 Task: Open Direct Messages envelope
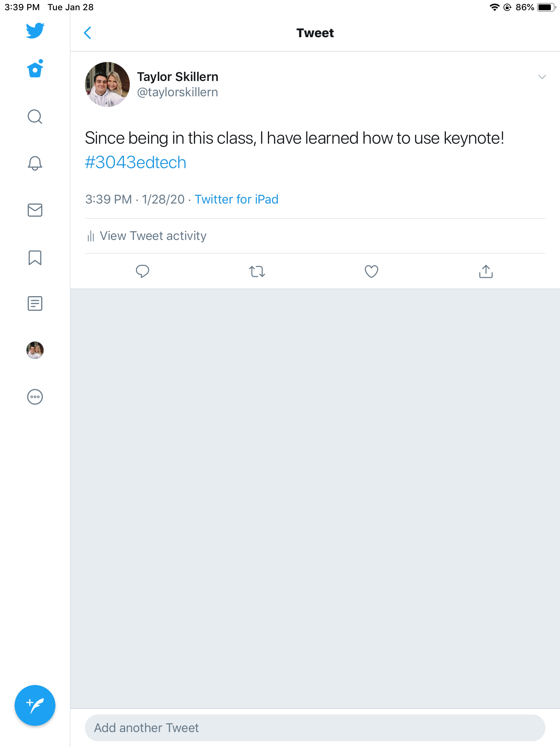(x=35, y=210)
